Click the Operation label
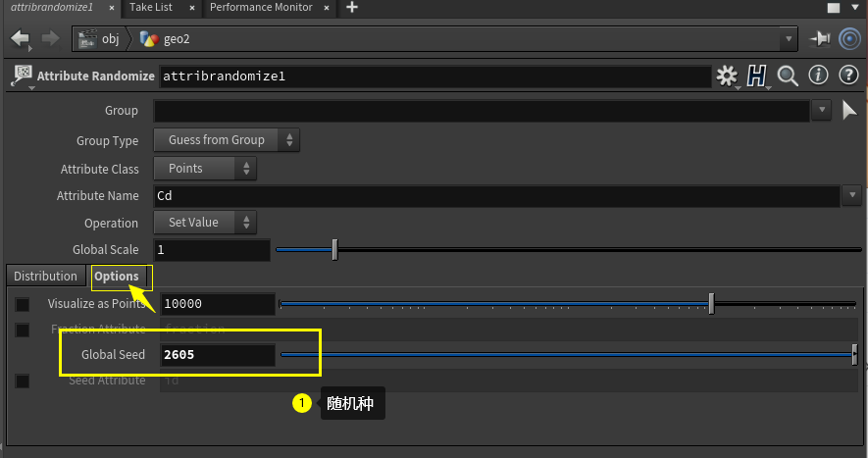Viewport: 868px width, 458px height. 111,224
